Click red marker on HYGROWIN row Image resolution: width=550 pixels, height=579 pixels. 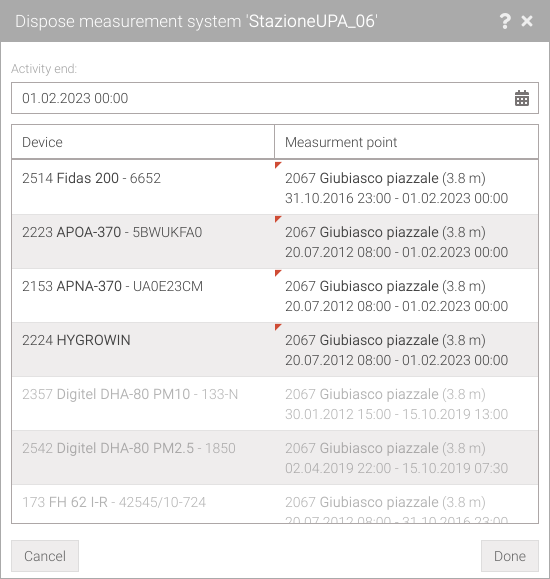pos(278,327)
